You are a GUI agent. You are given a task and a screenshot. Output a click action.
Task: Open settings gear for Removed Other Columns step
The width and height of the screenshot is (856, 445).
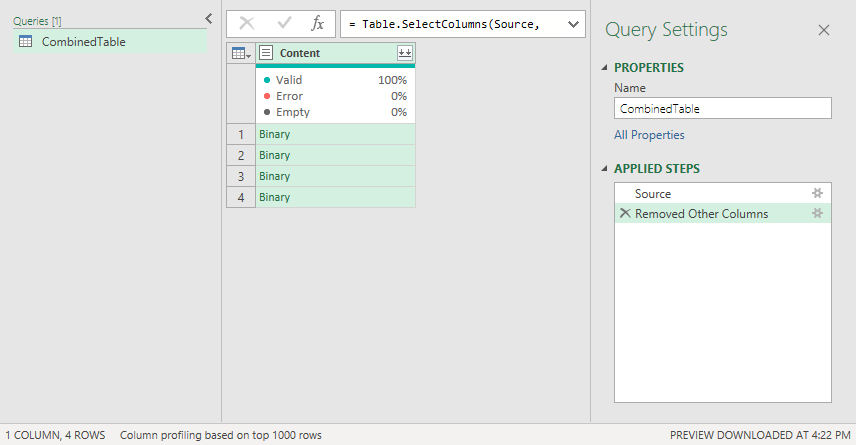(x=817, y=213)
